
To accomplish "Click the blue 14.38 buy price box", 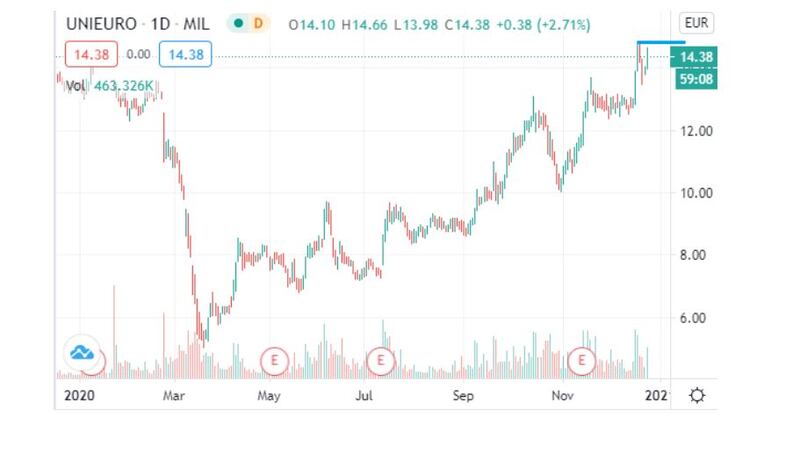I will (x=186, y=54).
